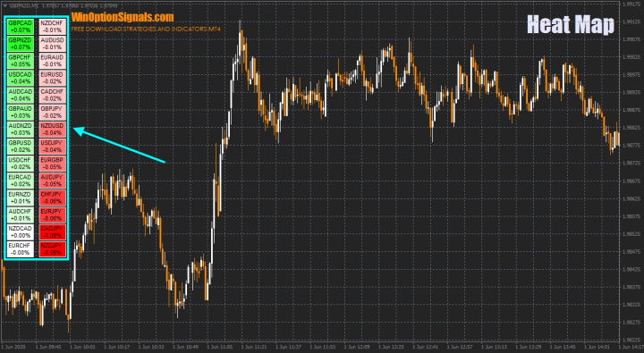Select the EURUSD -0.02% tile
The height and width of the screenshot is (353, 644).
pyautogui.click(x=52, y=78)
